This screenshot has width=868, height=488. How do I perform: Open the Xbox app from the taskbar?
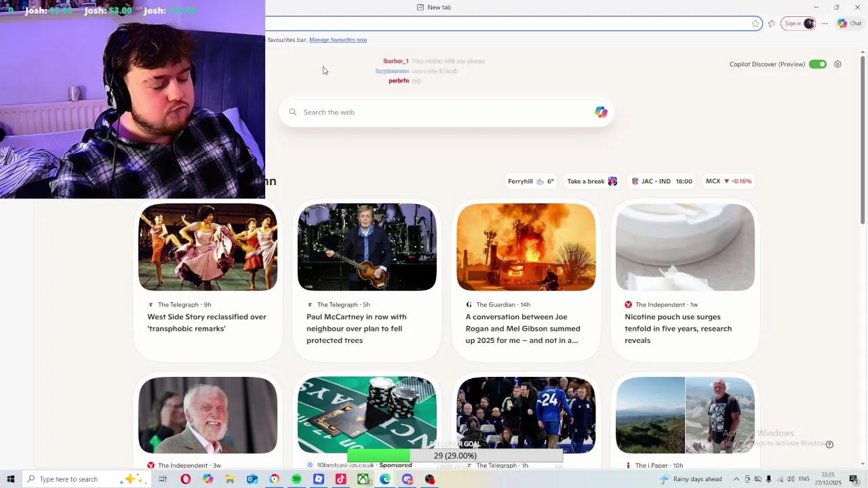point(363,479)
